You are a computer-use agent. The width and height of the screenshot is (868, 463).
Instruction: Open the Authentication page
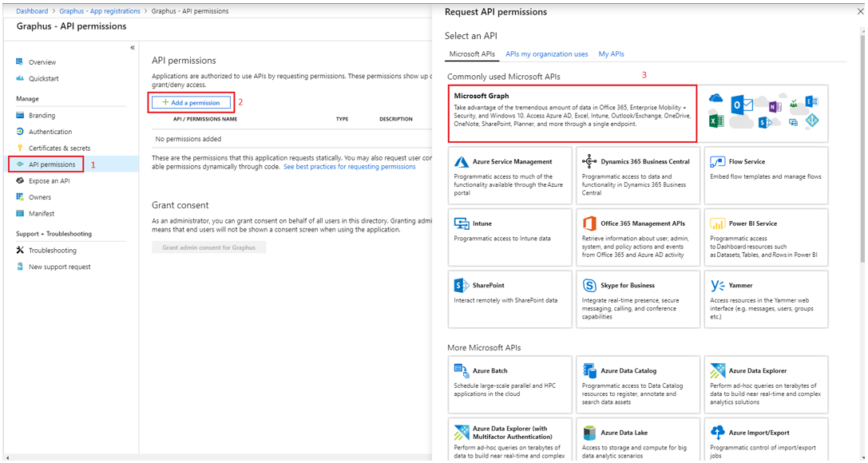pos(50,132)
